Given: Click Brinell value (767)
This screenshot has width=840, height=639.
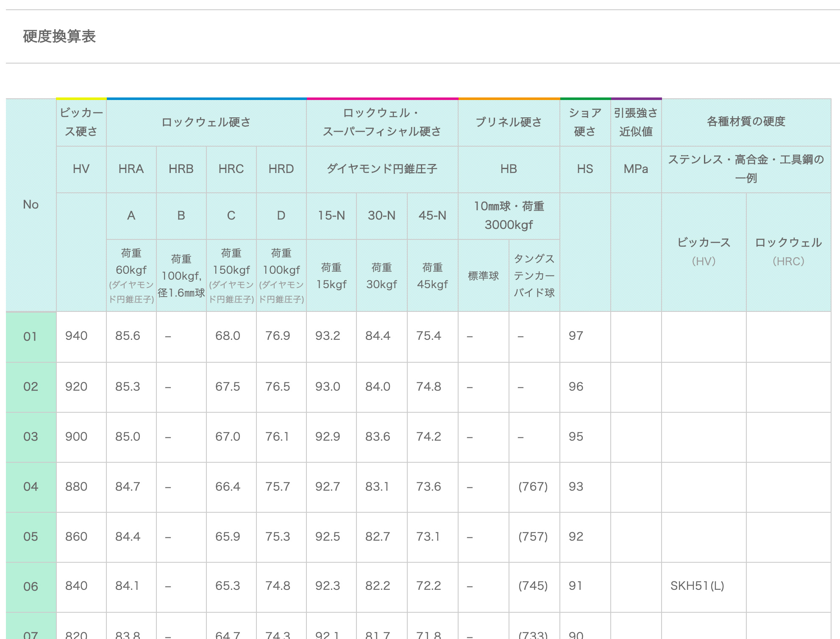Looking at the screenshot, I should coord(533,486).
